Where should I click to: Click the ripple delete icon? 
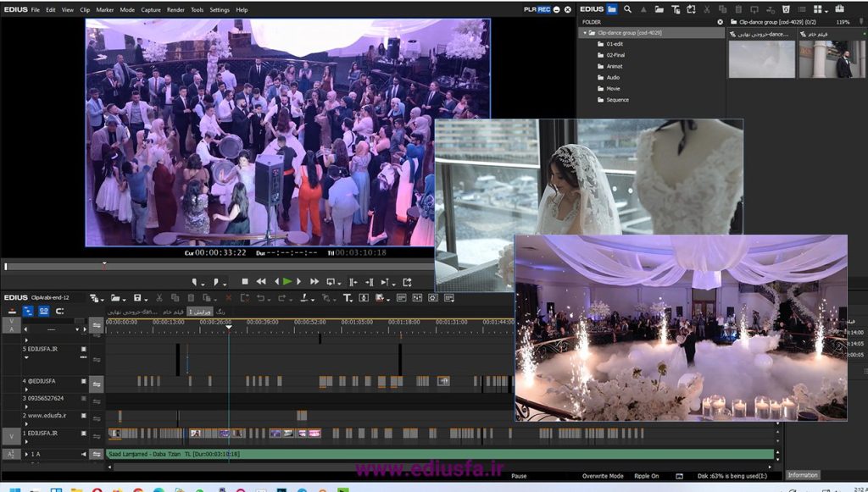244,297
